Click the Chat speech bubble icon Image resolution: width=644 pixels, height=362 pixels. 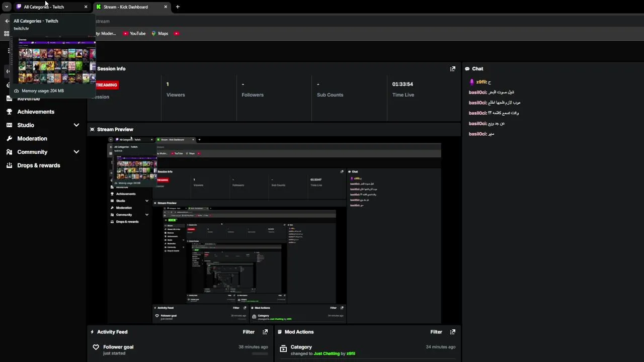(x=467, y=69)
